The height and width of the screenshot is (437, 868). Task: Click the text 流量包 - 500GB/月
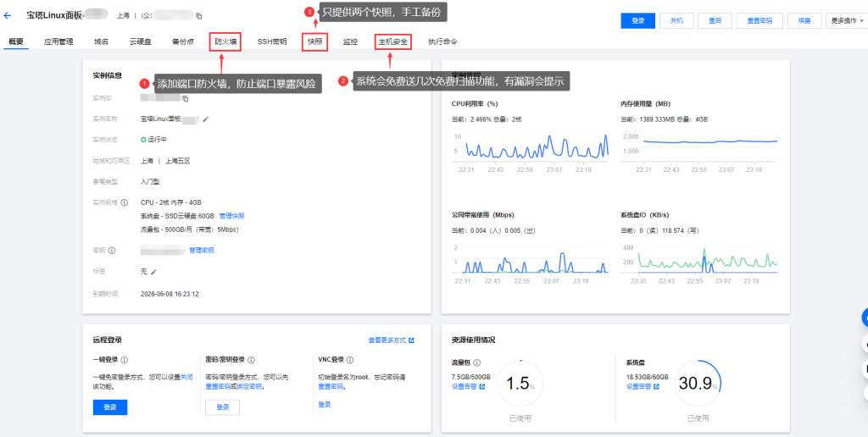[167, 229]
